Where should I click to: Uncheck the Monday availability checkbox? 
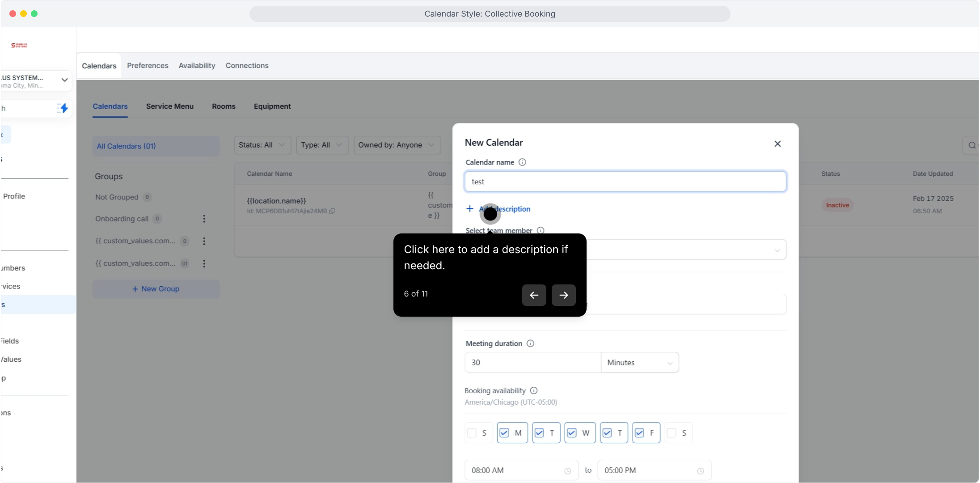[504, 433]
